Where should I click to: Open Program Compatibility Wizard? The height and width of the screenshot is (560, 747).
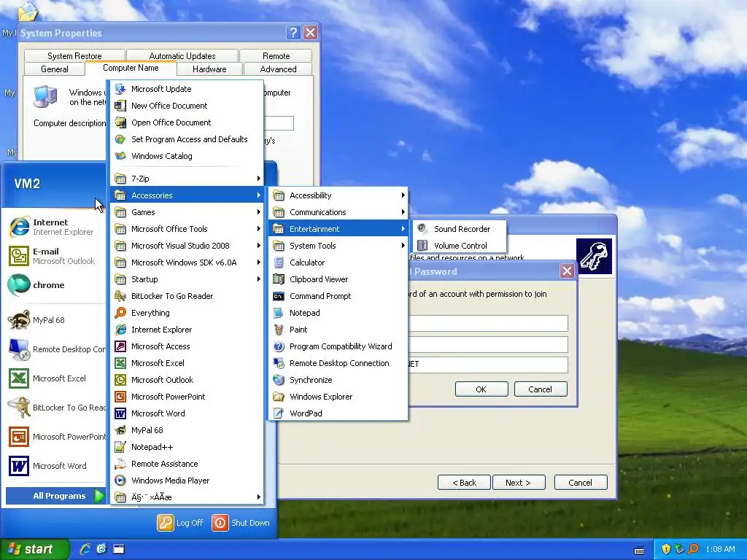[x=338, y=346]
